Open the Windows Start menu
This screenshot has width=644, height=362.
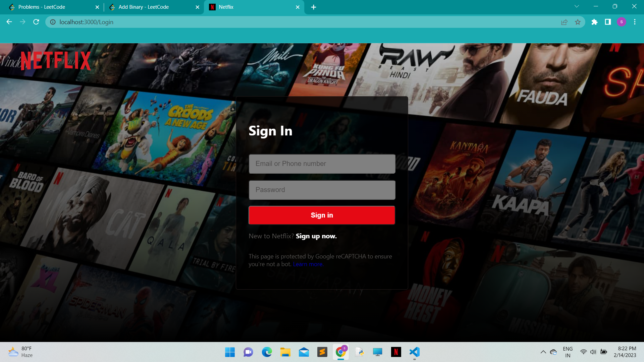pyautogui.click(x=230, y=352)
